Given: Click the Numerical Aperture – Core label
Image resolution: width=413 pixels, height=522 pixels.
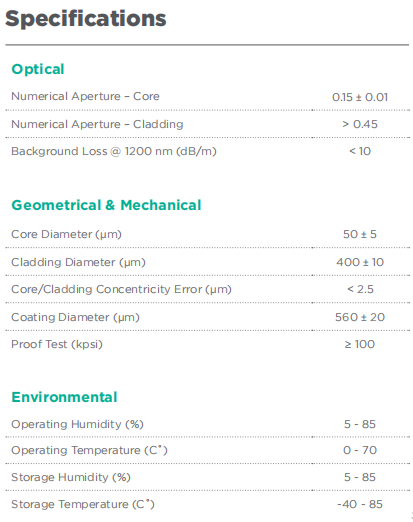Looking at the screenshot, I should coord(85,96).
